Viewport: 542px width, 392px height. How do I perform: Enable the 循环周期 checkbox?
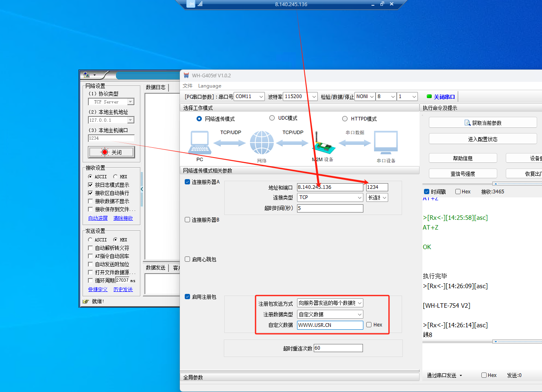(x=90, y=280)
